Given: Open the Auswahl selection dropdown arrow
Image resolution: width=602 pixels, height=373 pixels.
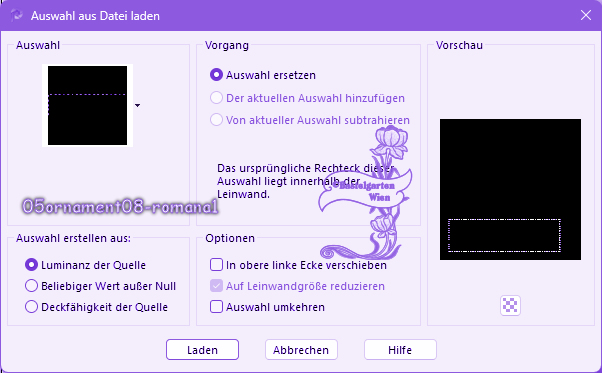Looking at the screenshot, I should [x=137, y=105].
